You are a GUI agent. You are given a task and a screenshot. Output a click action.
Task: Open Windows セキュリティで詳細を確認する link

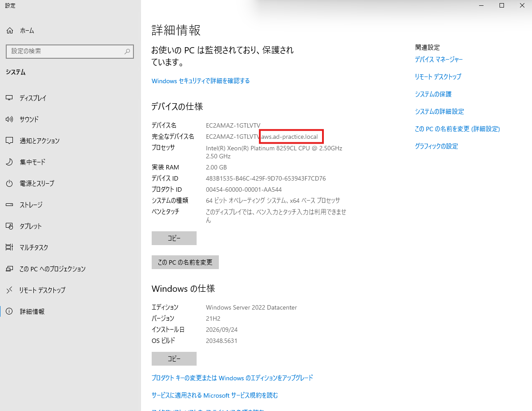pos(201,81)
